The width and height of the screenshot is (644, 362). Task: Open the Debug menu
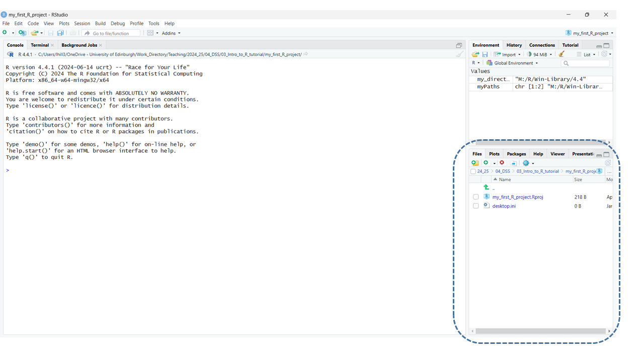[118, 24]
